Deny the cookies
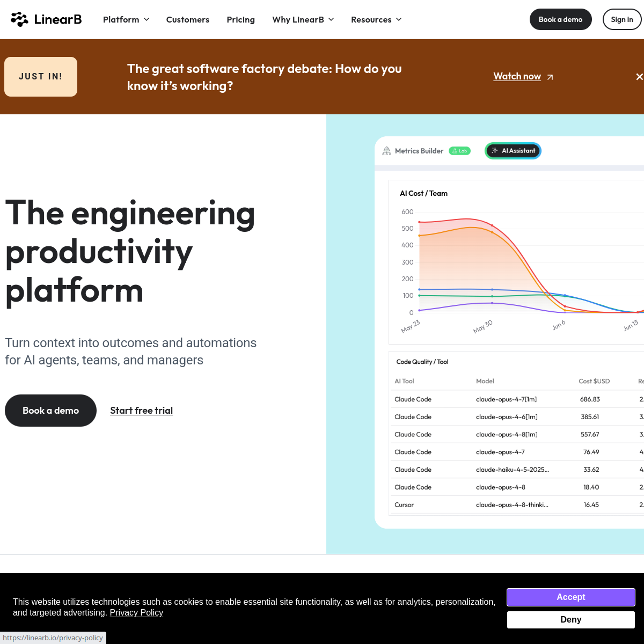This screenshot has height=644, width=644. [x=570, y=620]
